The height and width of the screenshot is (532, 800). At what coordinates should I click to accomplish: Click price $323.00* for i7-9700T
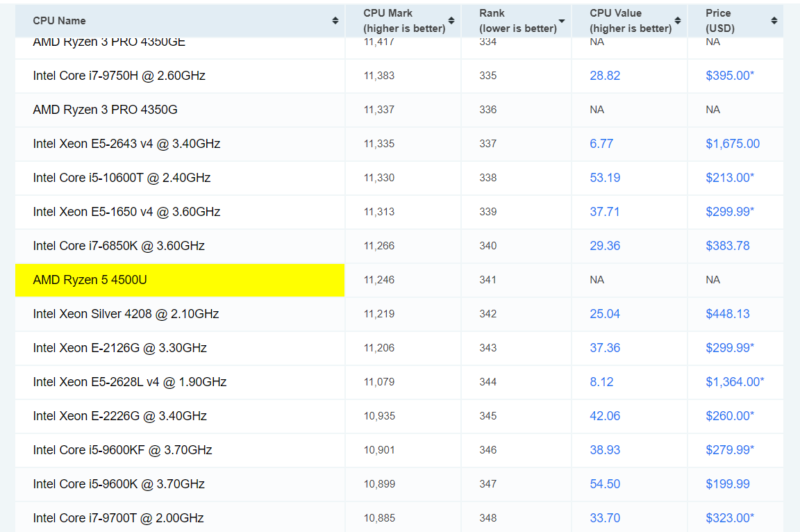[730, 518]
